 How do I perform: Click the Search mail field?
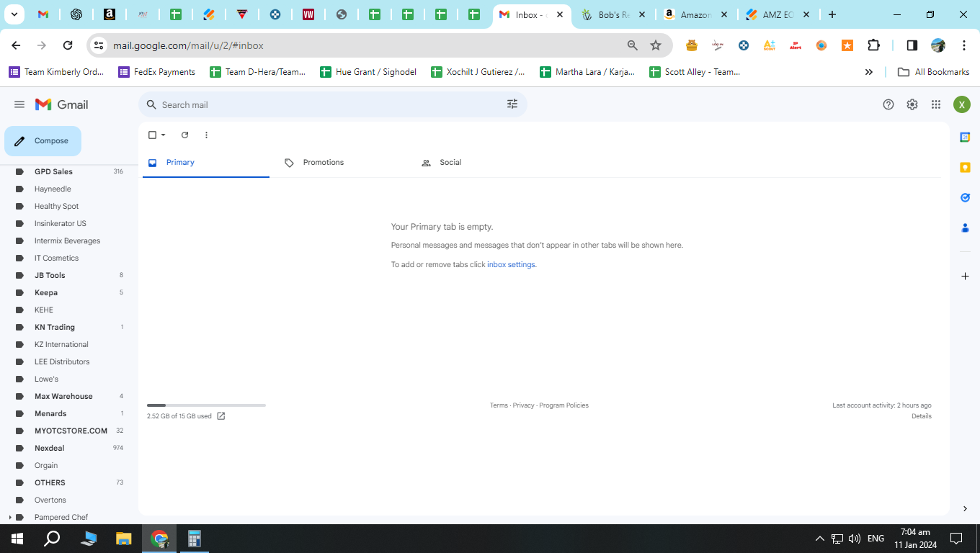click(x=331, y=104)
